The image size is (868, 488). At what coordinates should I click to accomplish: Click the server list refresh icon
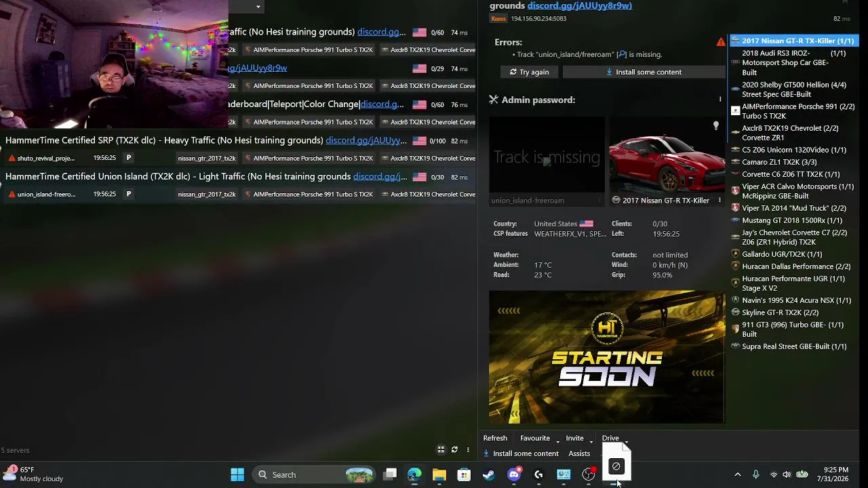(454, 449)
